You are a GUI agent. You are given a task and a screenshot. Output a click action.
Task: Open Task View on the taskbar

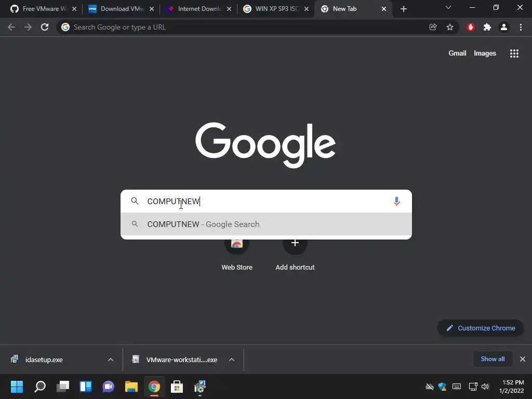(63, 387)
